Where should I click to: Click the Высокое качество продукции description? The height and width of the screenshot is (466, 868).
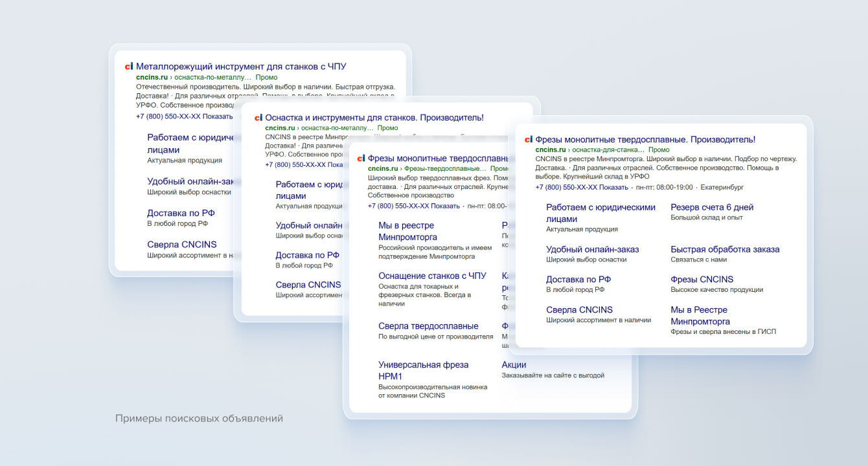[717, 290]
